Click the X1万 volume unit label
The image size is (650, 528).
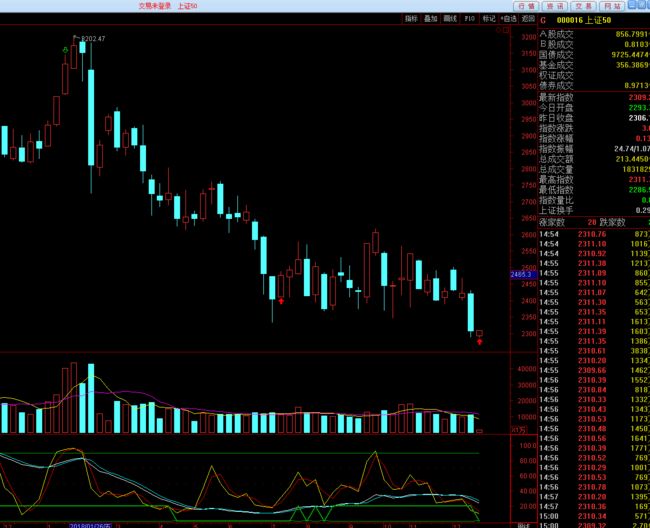[518, 430]
